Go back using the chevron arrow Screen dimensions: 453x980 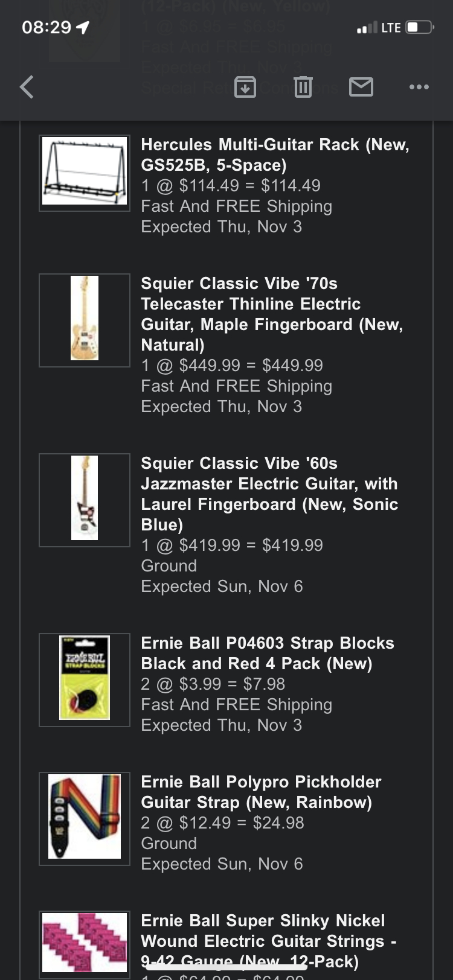coord(26,87)
